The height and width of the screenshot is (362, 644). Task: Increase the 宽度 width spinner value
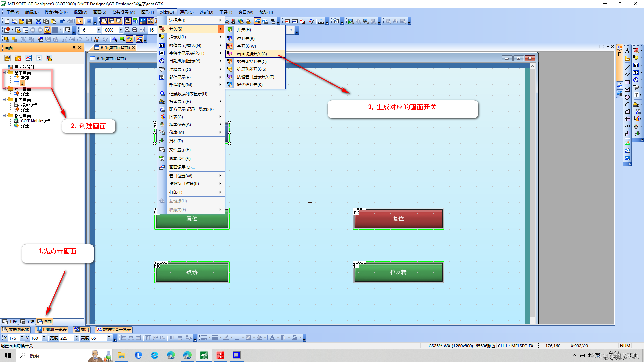point(77,336)
